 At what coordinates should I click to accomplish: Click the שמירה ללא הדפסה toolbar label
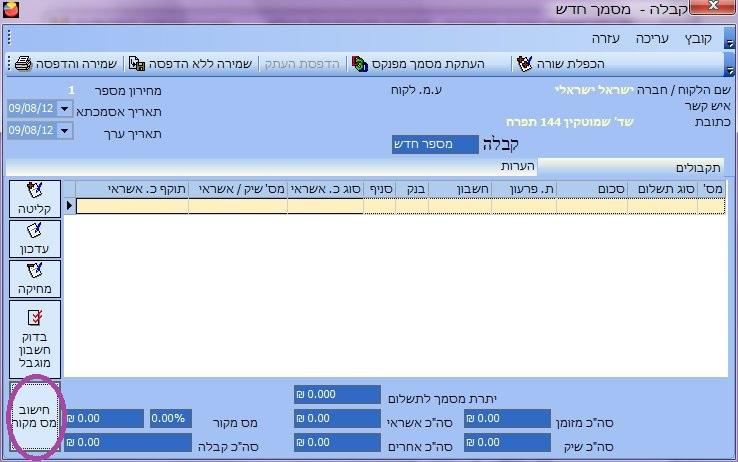point(200,64)
